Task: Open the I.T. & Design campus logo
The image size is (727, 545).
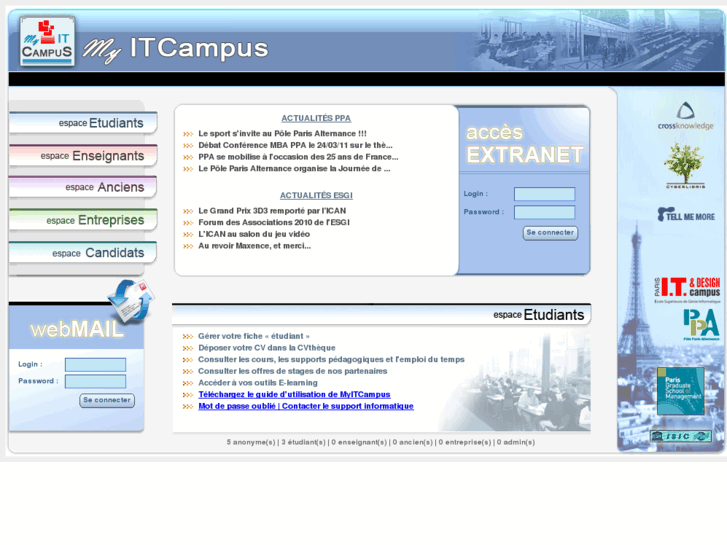Action: pos(687,290)
